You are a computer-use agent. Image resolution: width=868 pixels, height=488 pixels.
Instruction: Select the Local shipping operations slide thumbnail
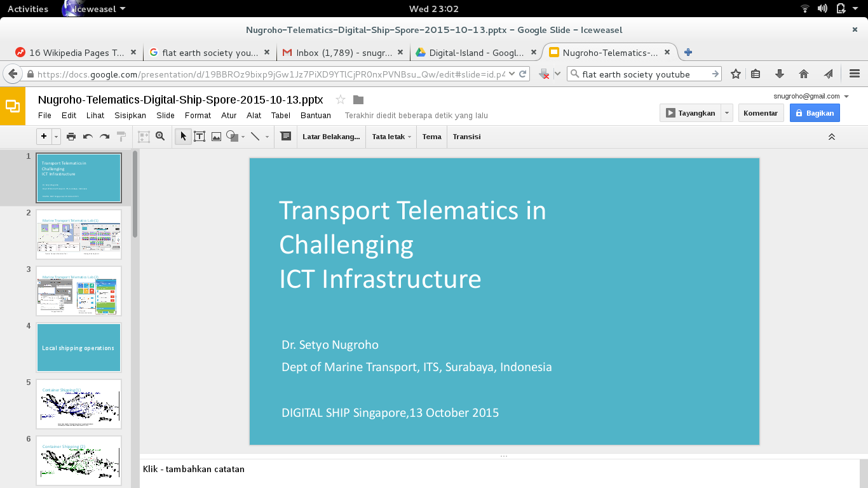pos(79,348)
